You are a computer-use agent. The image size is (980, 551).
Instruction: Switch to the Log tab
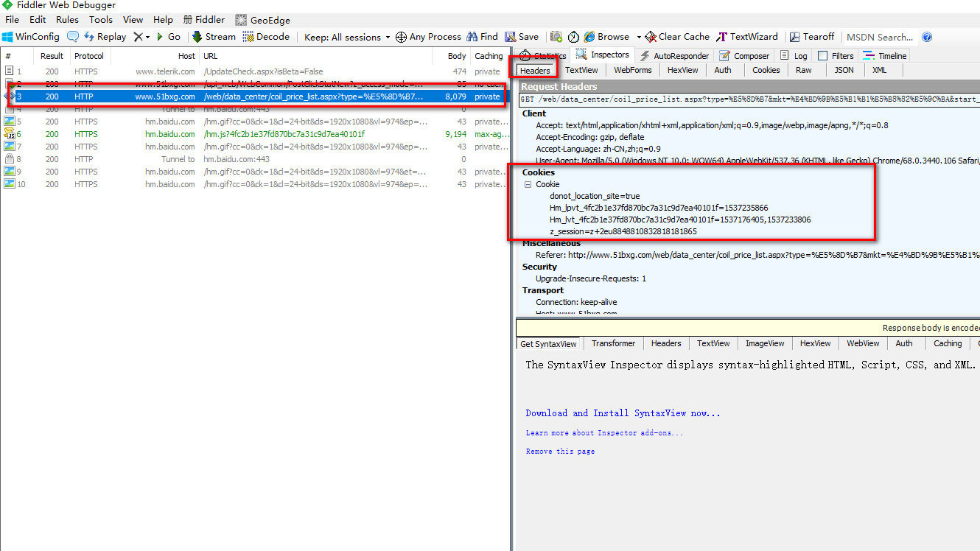794,56
